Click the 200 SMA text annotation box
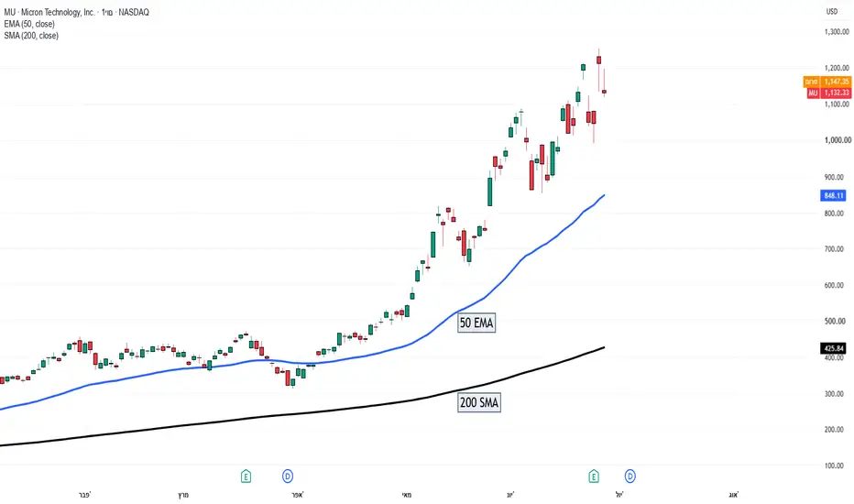The image size is (854, 504). pos(478,402)
